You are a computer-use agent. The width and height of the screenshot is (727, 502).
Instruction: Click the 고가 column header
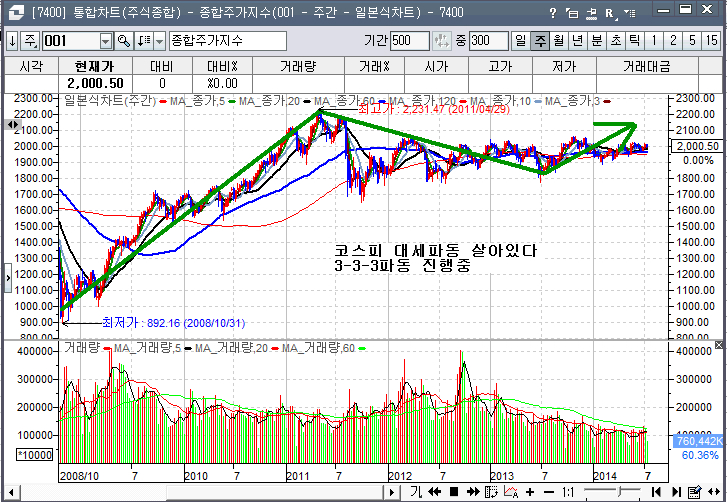coord(500,67)
